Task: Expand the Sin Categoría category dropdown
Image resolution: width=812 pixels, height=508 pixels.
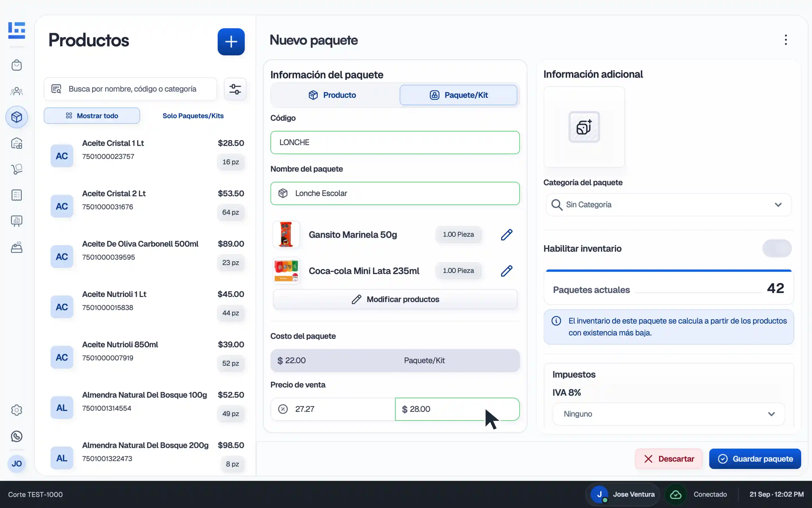Action: pos(668,205)
